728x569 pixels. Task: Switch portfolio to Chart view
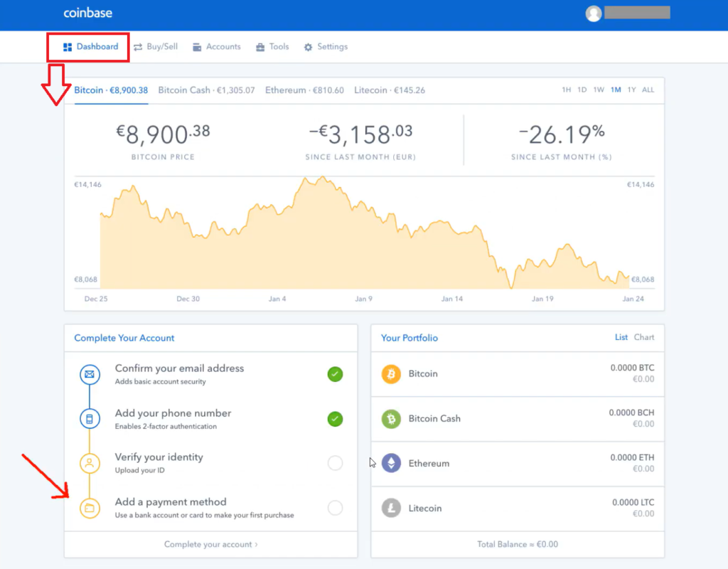(644, 338)
